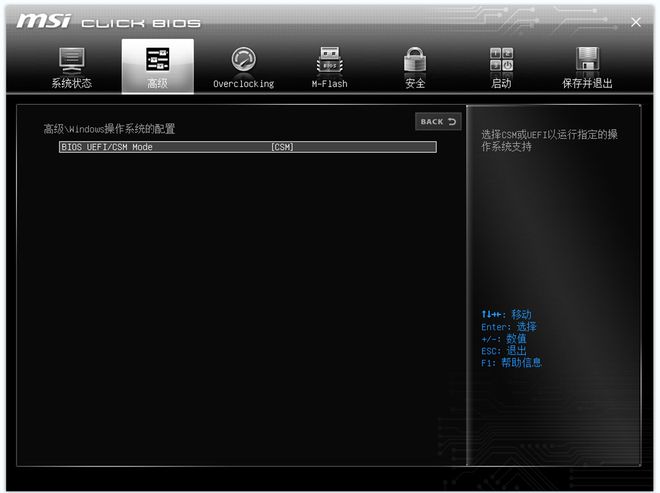Open the [CSM] value options
660x493 pixels.
pos(282,147)
